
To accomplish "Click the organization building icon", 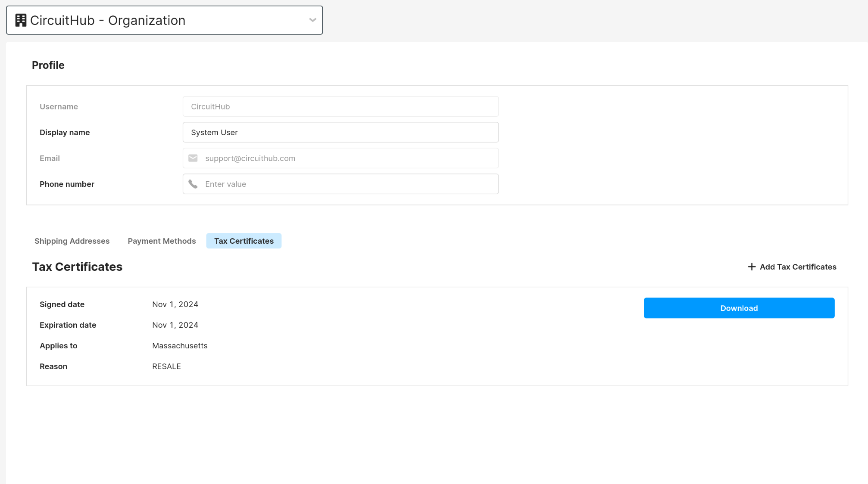I will pos(21,20).
